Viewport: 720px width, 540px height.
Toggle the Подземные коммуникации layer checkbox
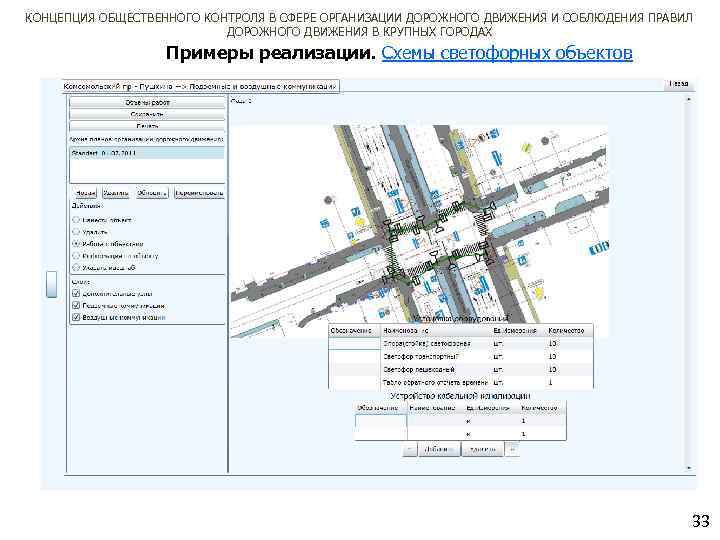(76, 305)
